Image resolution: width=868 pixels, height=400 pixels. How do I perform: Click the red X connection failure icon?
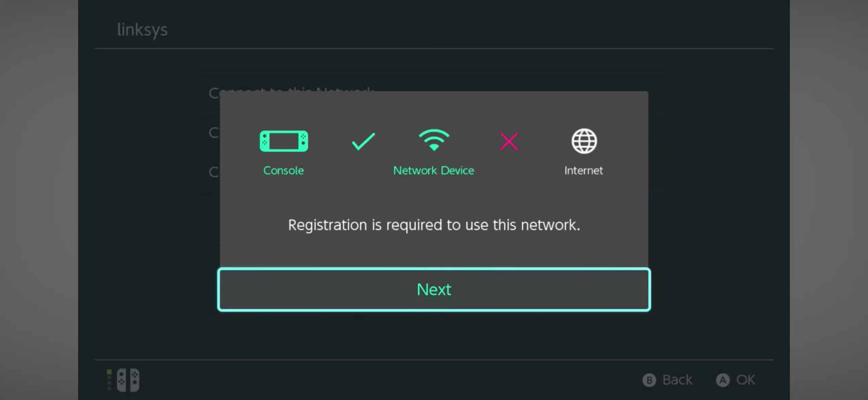[x=509, y=141]
